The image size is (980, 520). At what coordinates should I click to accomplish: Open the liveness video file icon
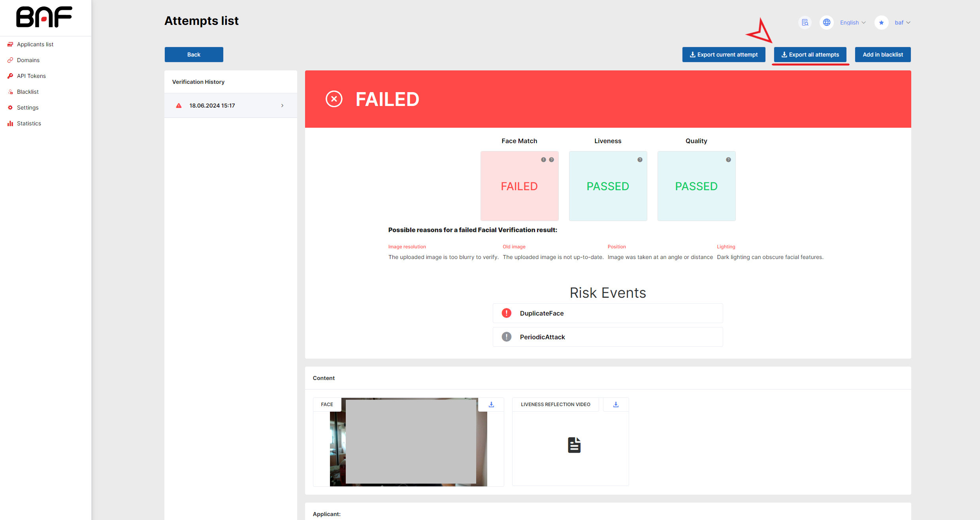pyautogui.click(x=574, y=445)
